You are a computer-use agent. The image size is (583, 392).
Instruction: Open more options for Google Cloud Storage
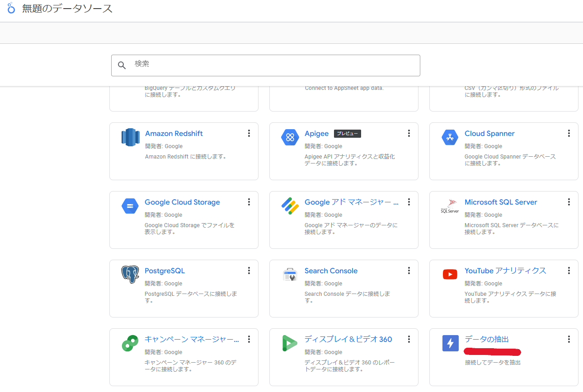(x=249, y=202)
